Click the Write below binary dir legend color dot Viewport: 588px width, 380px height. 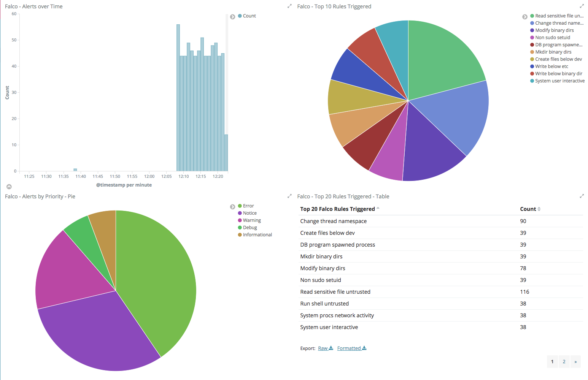(532, 74)
